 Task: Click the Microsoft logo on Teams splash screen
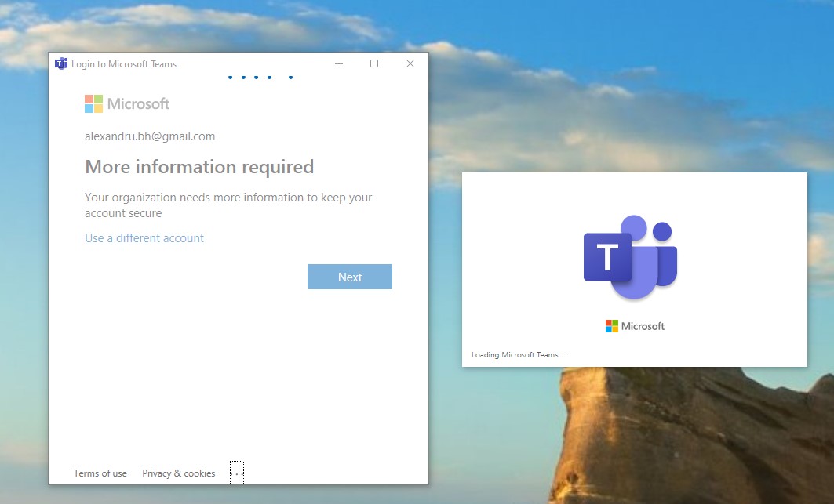coord(635,326)
